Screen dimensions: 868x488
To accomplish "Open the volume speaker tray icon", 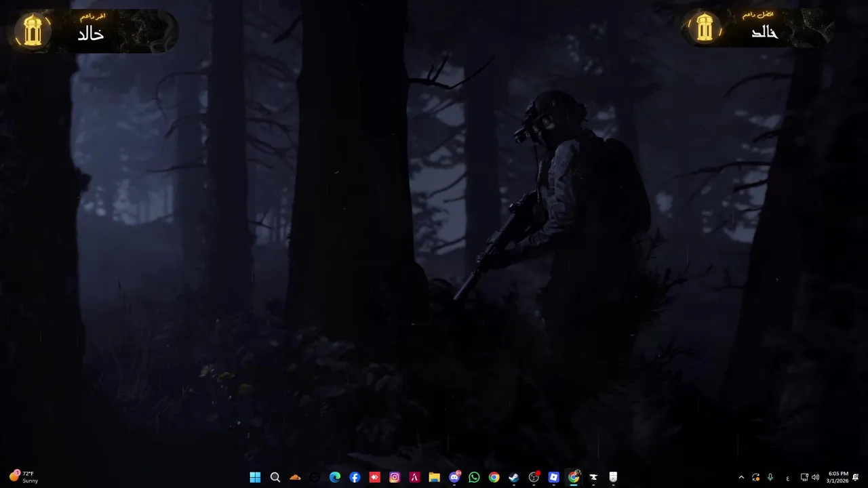I will (x=815, y=477).
